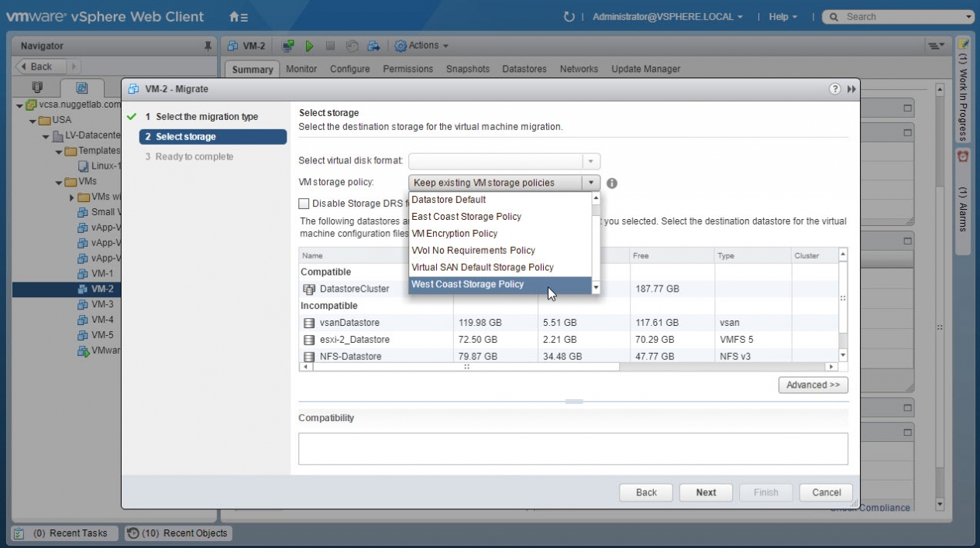Click the green power on VM icon
The image size is (980, 548).
[309, 46]
